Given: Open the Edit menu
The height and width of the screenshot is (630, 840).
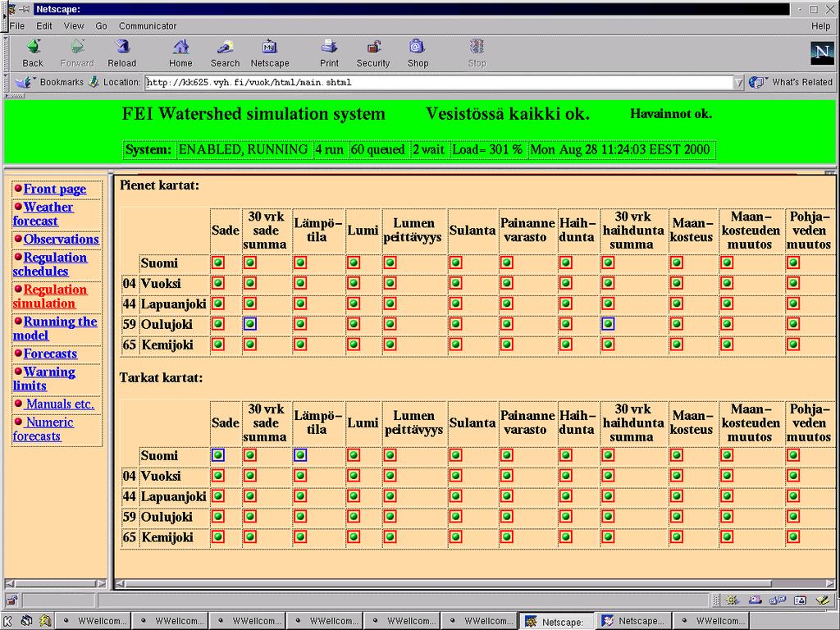Looking at the screenshot, I should click(x=44, y=25).
